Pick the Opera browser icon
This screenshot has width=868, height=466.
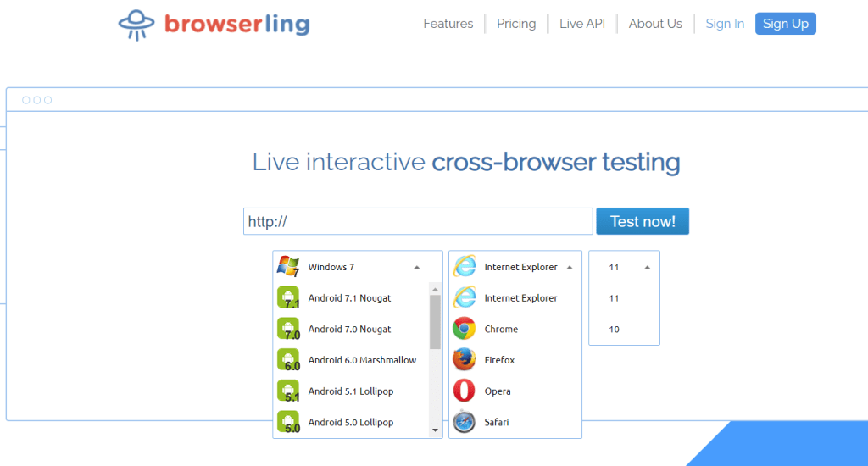(464, 391)
